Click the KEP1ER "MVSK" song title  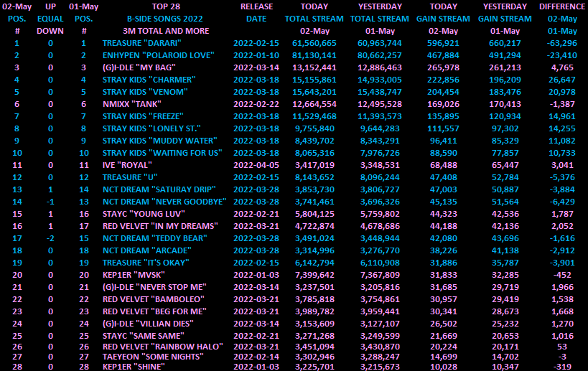coord(134,275)
